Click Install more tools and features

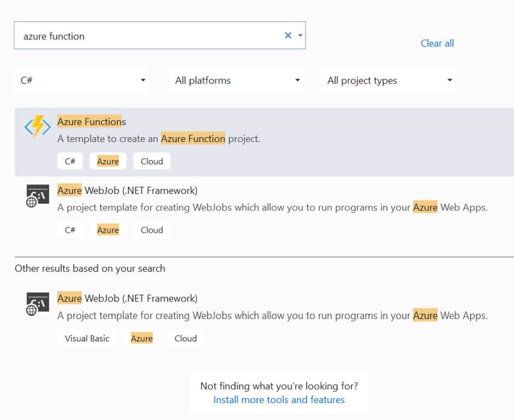tap(279, 399)
